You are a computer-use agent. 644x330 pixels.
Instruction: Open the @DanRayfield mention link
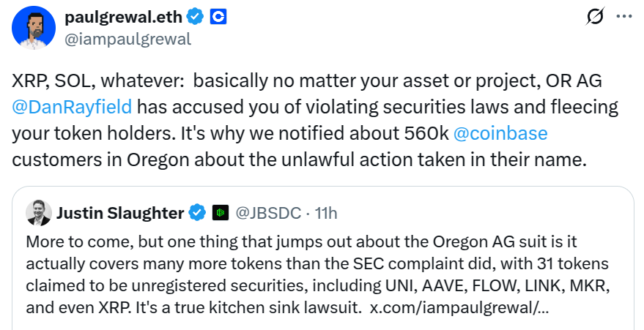pos(73,107)
